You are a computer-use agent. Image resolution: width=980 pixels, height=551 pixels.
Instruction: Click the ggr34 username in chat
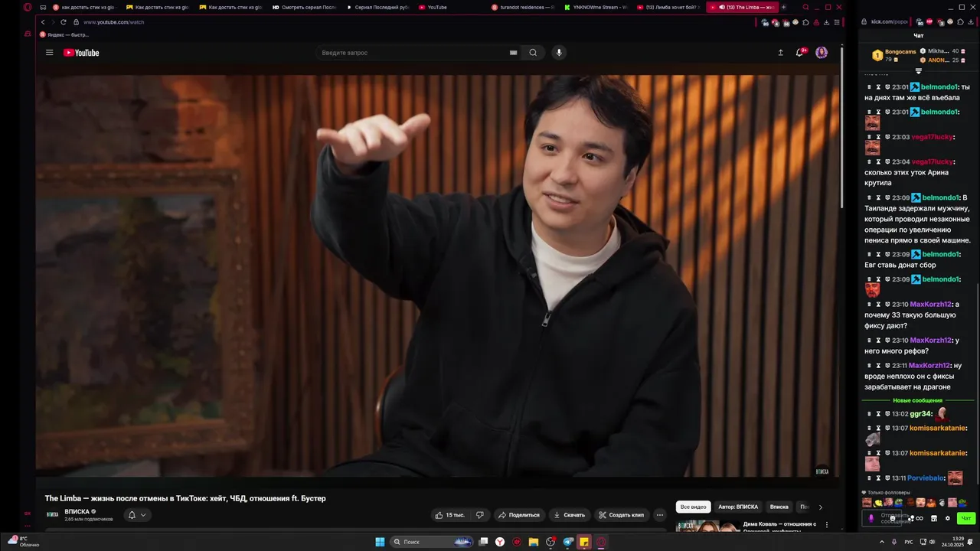coord(920,414)
